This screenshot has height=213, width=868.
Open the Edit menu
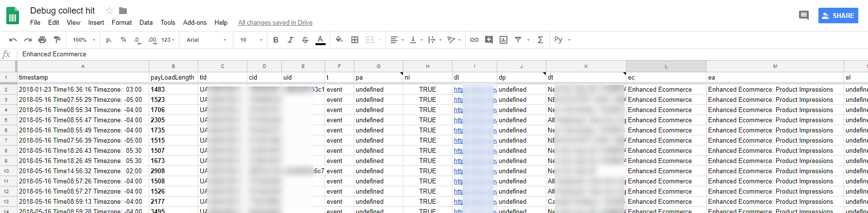coord(53,22)
